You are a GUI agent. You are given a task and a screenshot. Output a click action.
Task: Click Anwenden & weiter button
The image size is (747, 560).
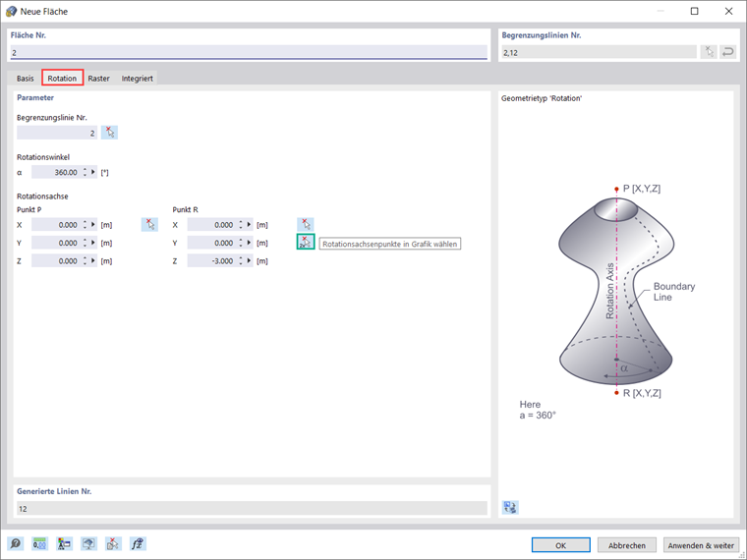pyautogui.click(x=701, y=545)
